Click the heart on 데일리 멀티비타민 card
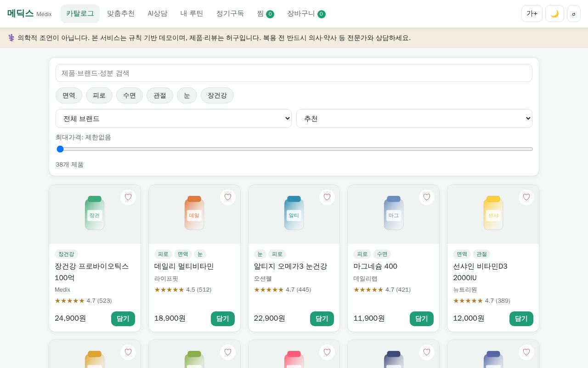 click(x=228, y=197)
